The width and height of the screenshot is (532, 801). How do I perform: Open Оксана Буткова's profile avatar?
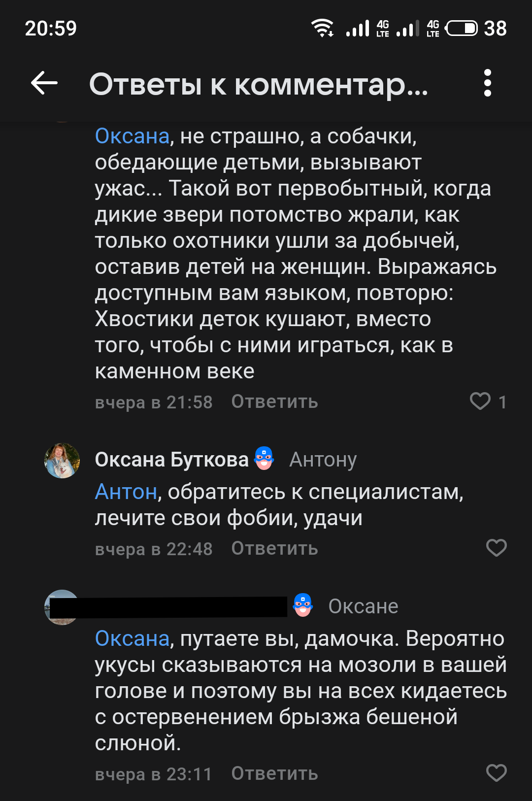tap(62, 460)
